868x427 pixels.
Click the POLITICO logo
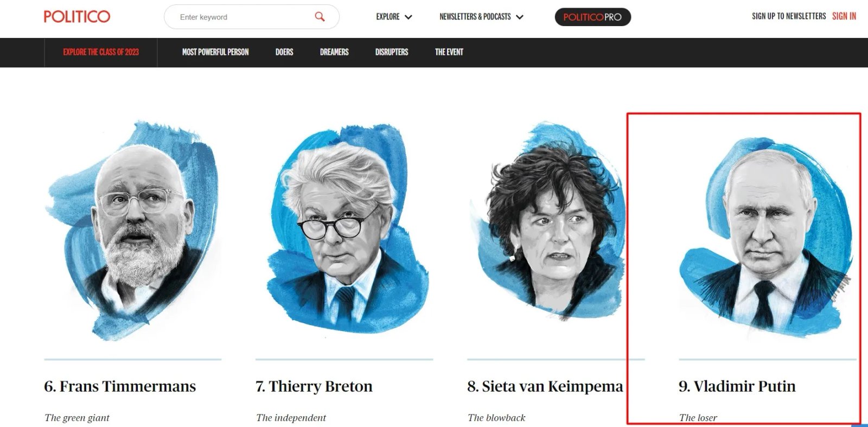(77, 16)
